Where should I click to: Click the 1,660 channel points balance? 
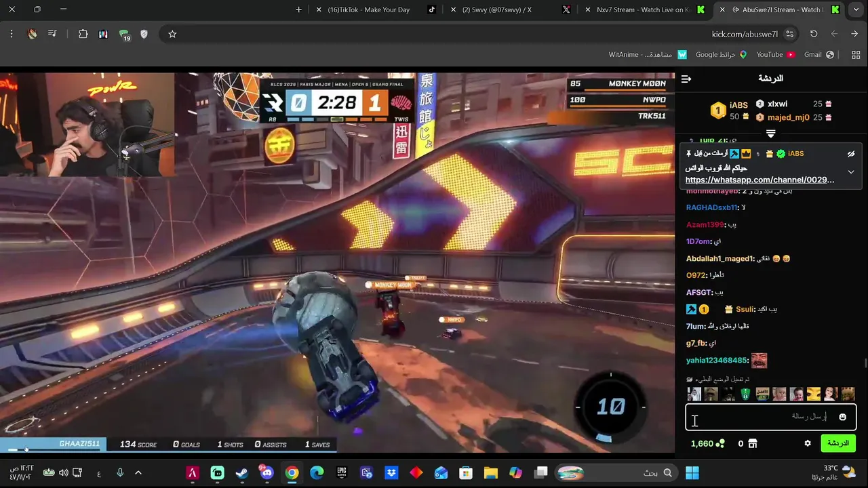pyautogui.click(x=707, y=443)
